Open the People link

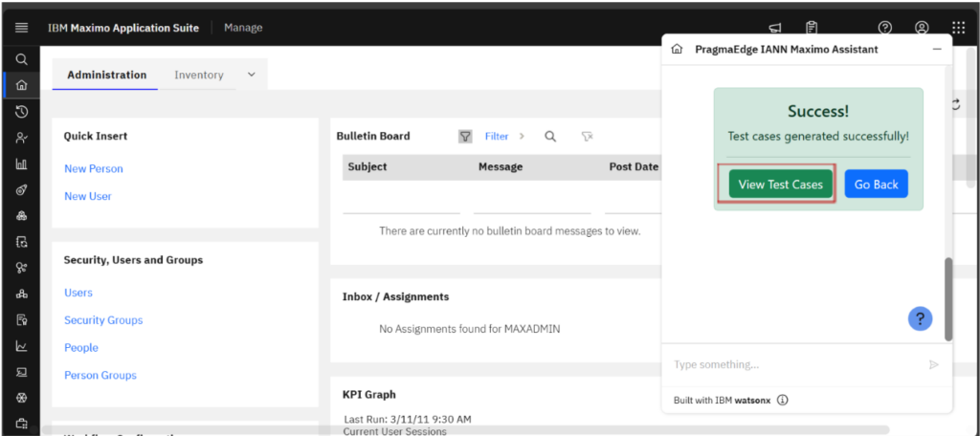[81, 347]
